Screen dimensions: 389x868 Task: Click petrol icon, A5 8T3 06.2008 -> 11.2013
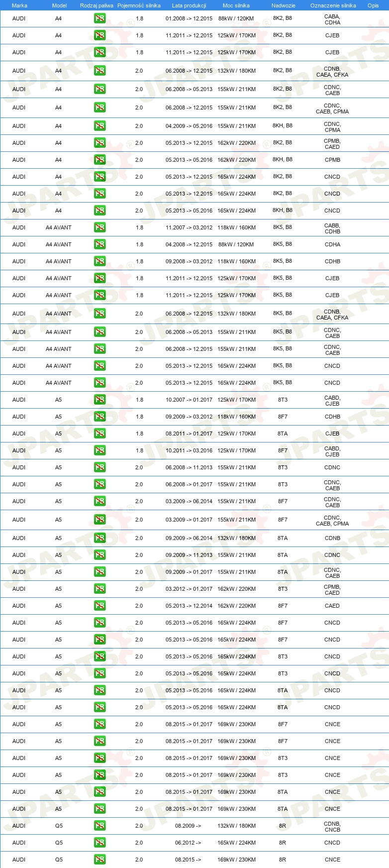(99, 467)
